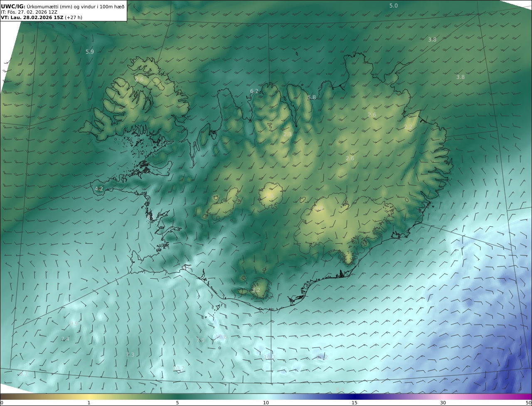532x406 pixels.
Task: Click the faint 7.5 value label south of Iceland
Action: click(200, 340)
